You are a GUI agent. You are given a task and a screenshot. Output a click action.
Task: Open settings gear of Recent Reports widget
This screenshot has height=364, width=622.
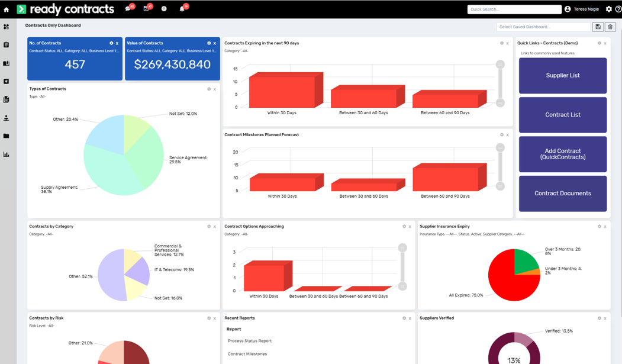pos(404,318)
